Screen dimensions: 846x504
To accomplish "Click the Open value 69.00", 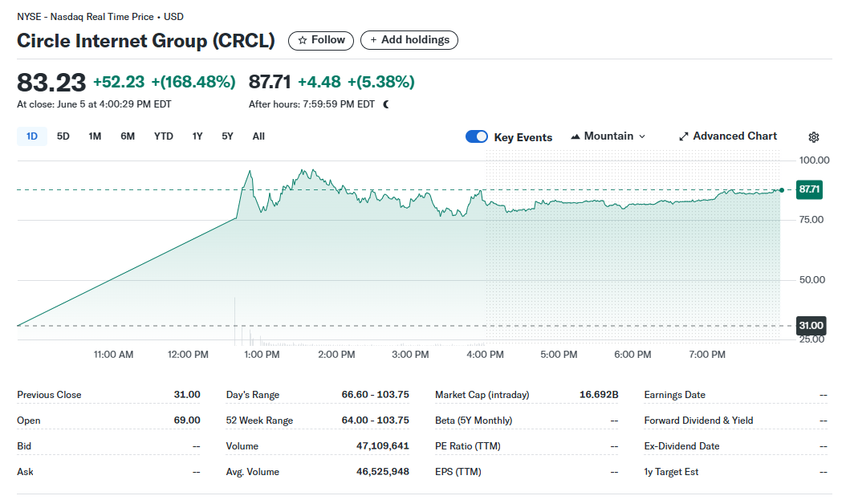I will [x=187, y=421].
